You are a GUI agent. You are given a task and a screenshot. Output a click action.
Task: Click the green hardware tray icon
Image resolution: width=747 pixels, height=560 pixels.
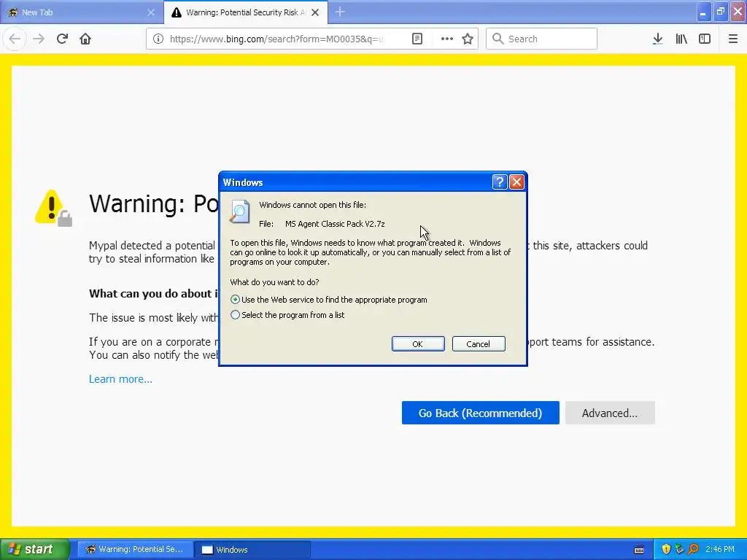[x=679, y=550]
